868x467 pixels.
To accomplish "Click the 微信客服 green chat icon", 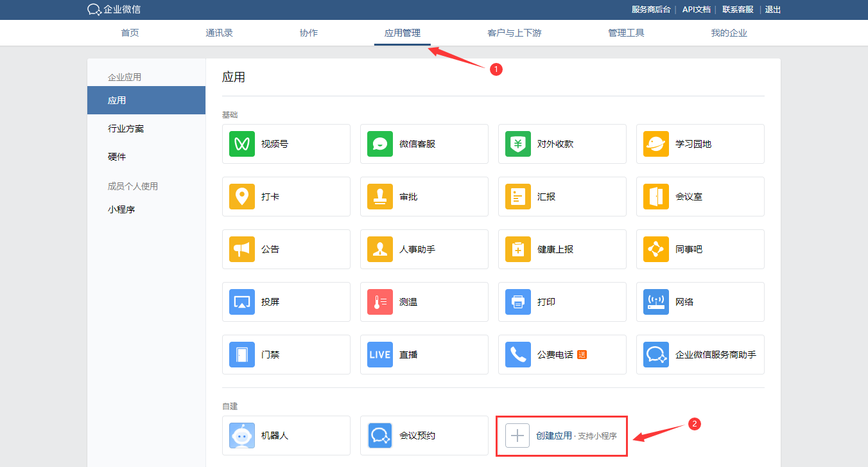I will pyautogui.click(x=380, y=144).
